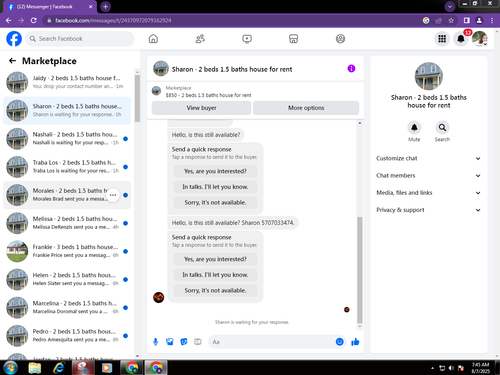The width and height of the screenshot is (500, 375).
Task: Click the voice clip microphone icon
Action: tap(155, 342)
